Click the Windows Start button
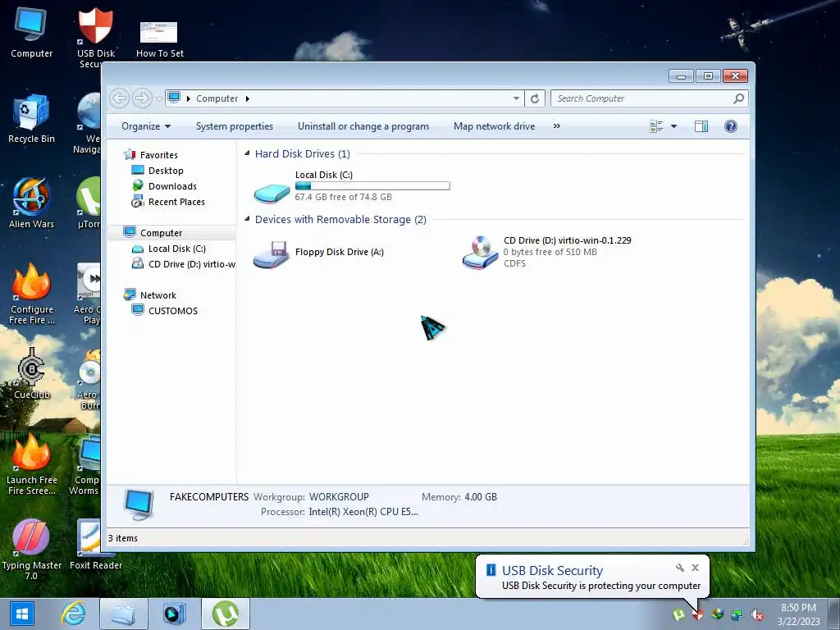840x630 pixels. click(21, 614)
